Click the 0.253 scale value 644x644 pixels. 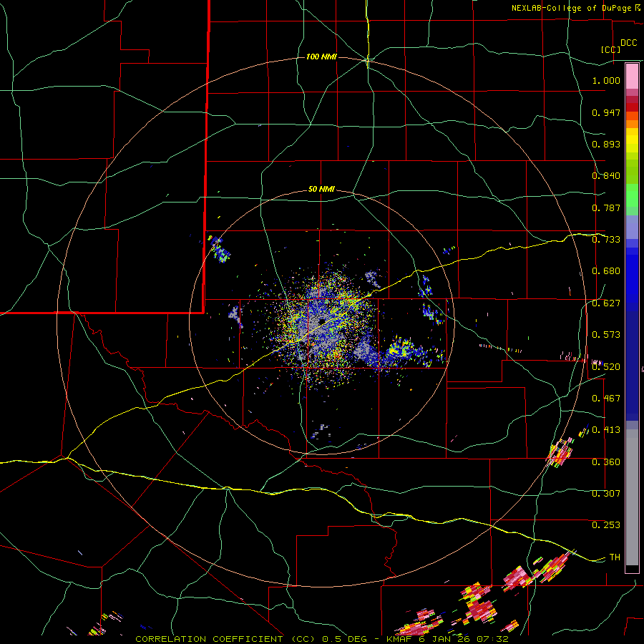(606, 525)
